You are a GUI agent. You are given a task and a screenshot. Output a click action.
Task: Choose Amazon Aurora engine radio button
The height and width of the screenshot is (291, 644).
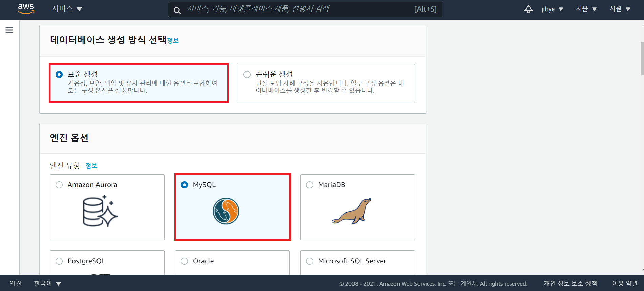point(59,185)
